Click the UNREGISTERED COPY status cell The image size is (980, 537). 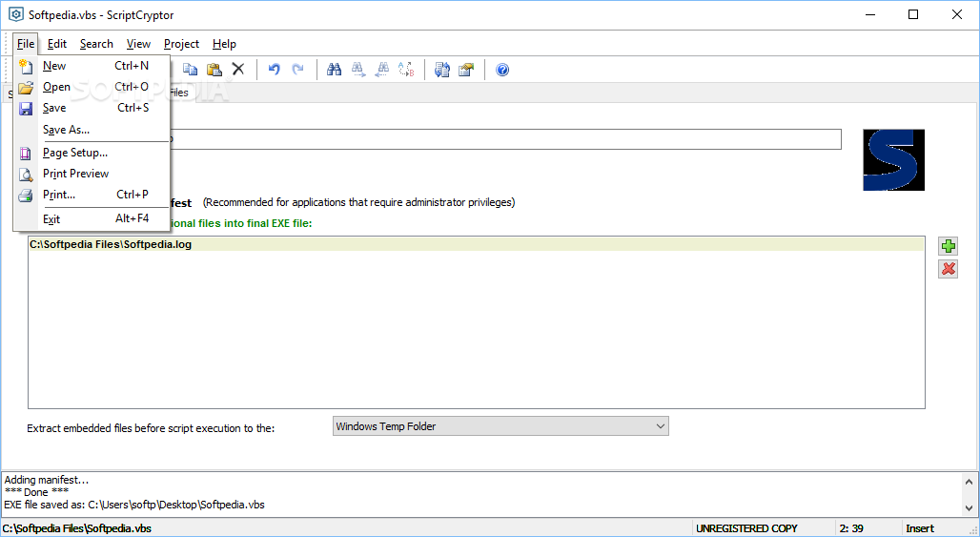coord(746,528)
